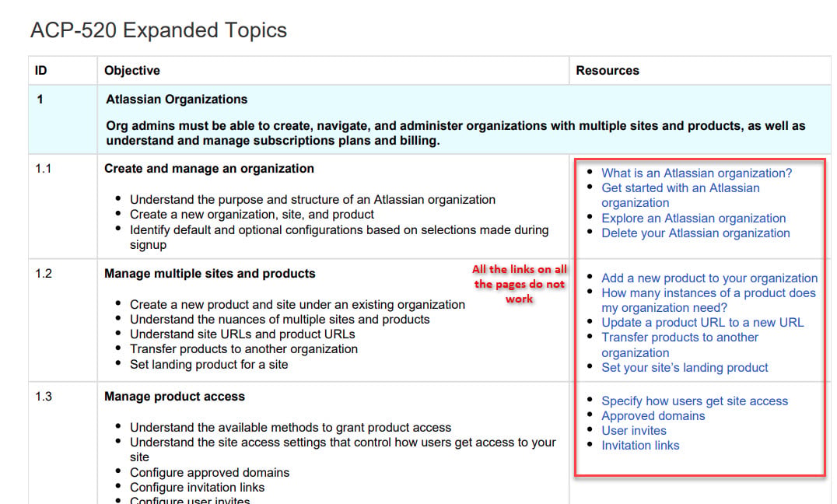Select the "Create and manage an organization" heading

click(x=209, y=169)
